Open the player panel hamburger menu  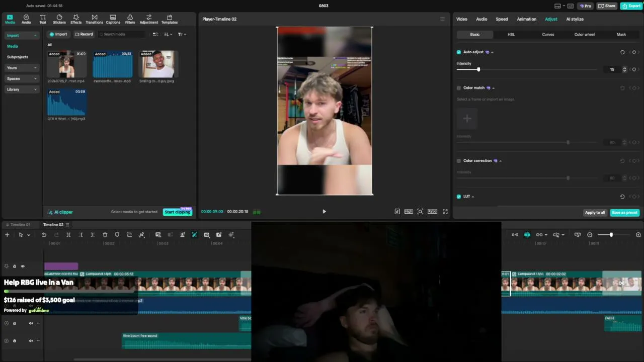442,19
